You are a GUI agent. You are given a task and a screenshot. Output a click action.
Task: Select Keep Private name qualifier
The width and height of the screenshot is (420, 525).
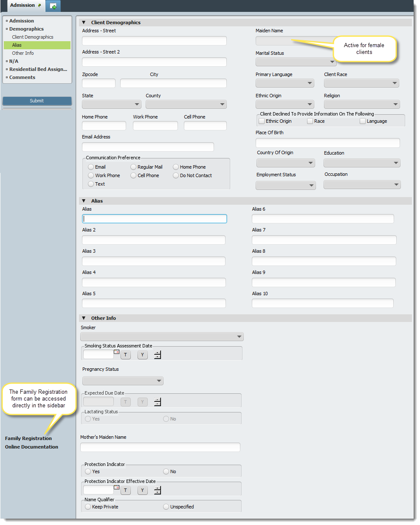[88, 507]
